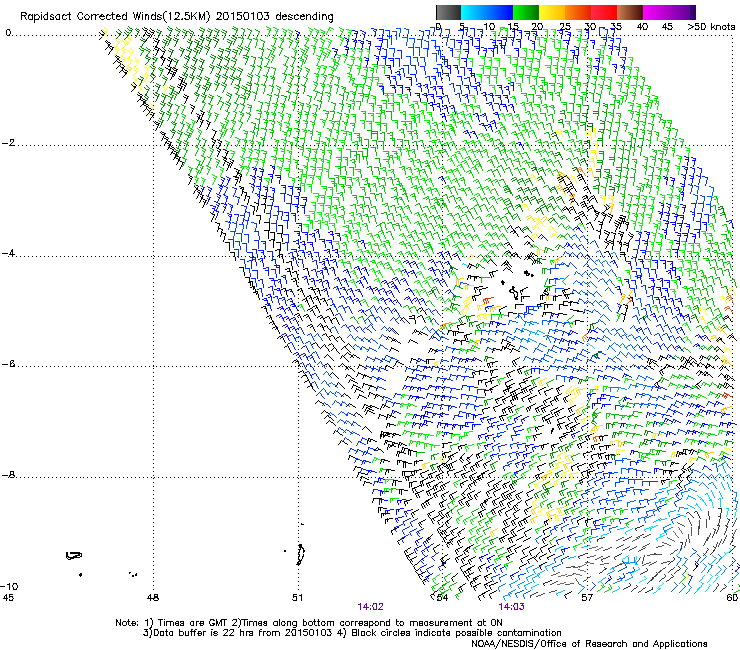Viewport: 740px width, 650px height.
Task: Click the latitude axis label '-2'
Action: (8, 143)
